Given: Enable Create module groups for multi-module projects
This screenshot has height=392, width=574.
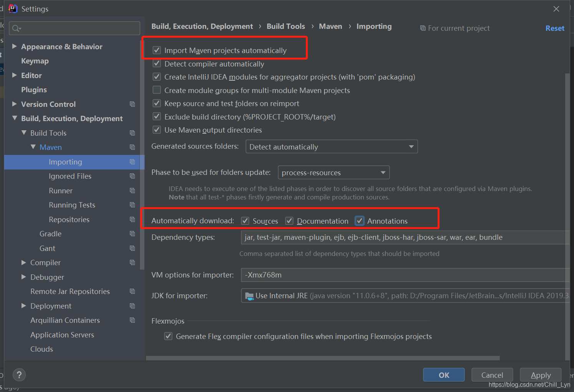Looking at the screenshot, I should click(x=157, y=90).
